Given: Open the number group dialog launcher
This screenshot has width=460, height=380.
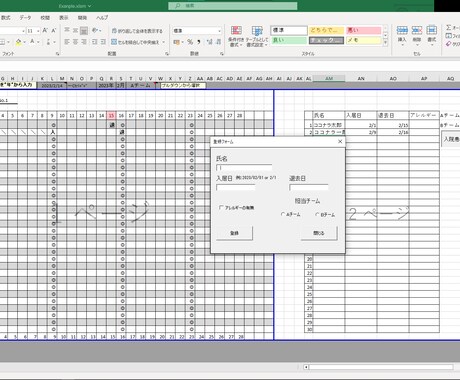Looking at the screenshot, I should (x=222, y=54).
